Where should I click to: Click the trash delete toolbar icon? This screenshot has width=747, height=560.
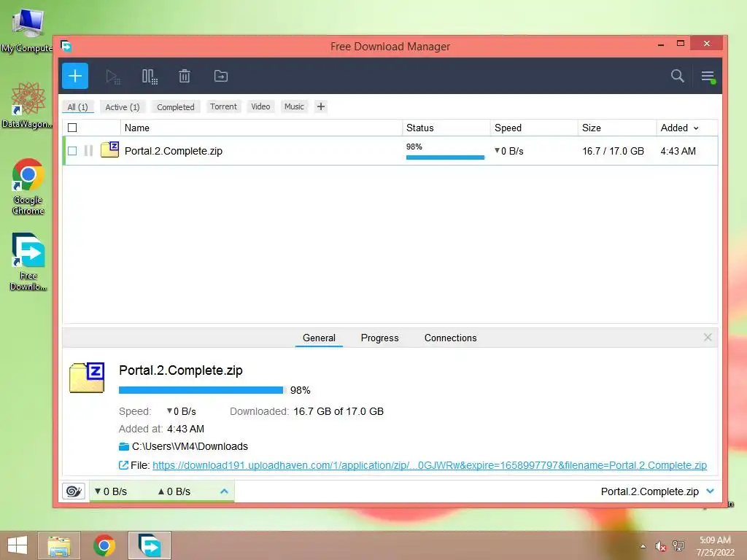(185, 76)
